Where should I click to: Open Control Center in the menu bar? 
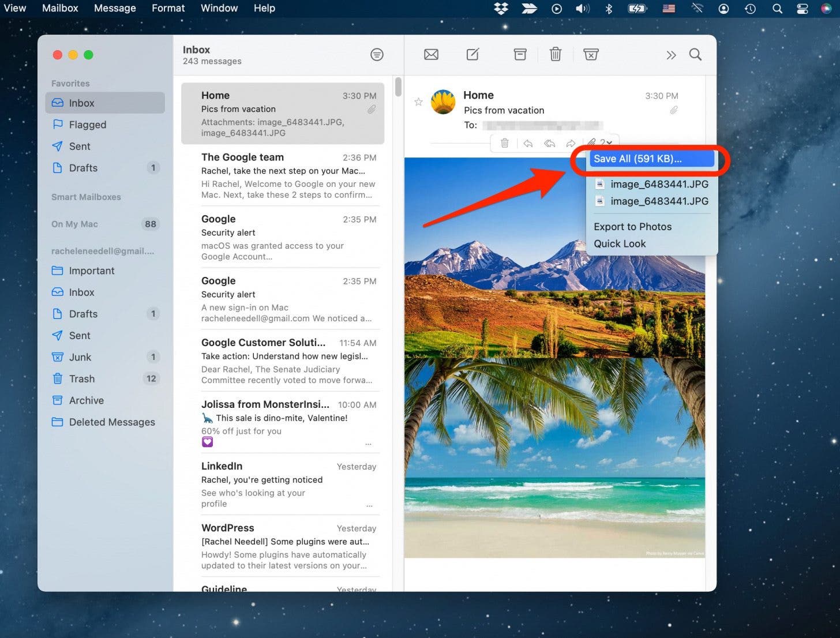tap(802, 8)
